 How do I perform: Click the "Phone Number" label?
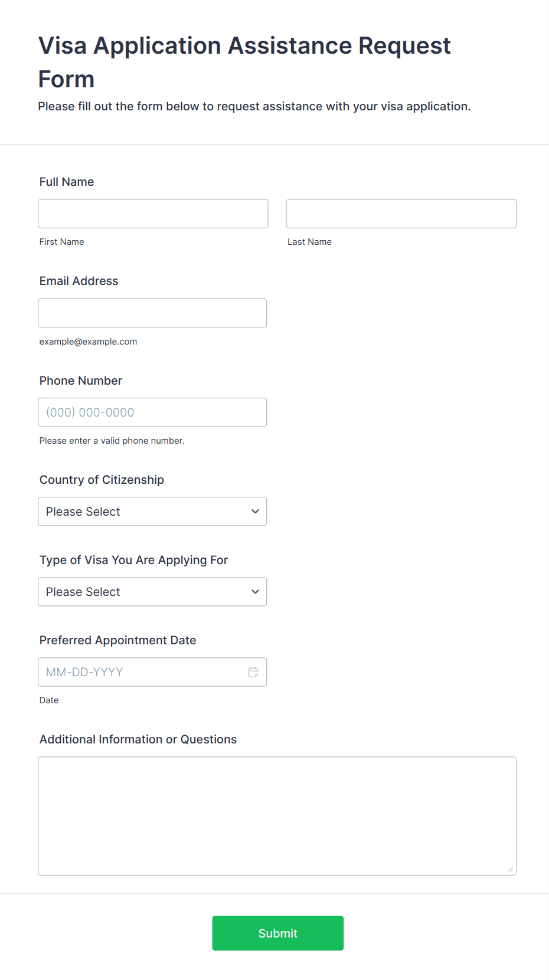click(81, 381)
